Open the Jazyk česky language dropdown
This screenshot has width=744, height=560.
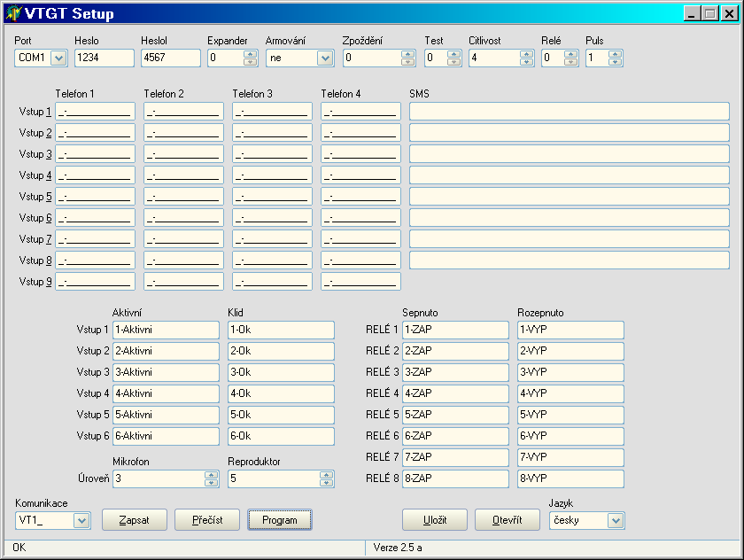616,521
